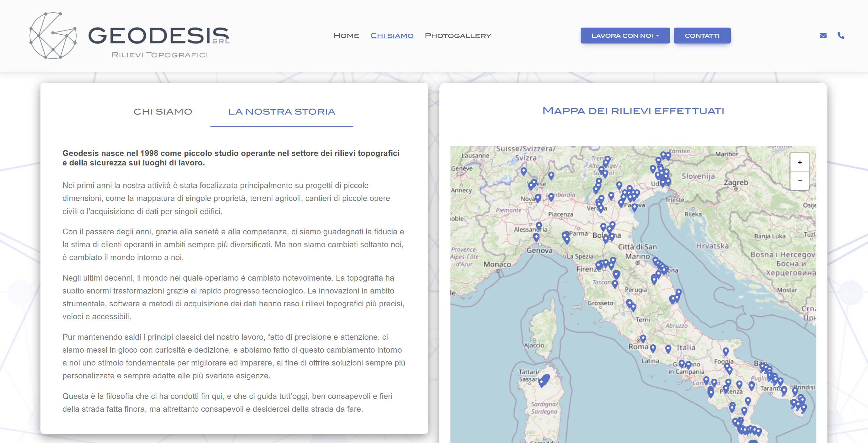Select the map marker near Roma
868x443 pixels.
pos(642,337)
